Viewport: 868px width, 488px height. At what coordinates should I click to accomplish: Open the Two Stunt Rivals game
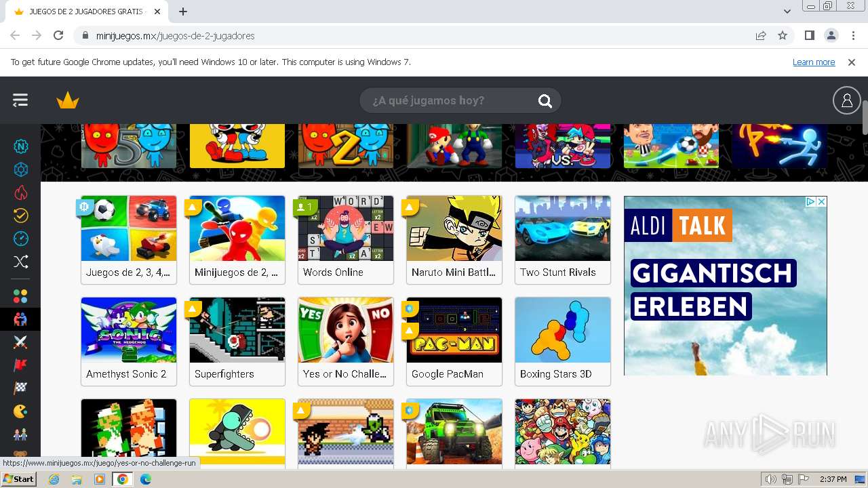[563, 240]
